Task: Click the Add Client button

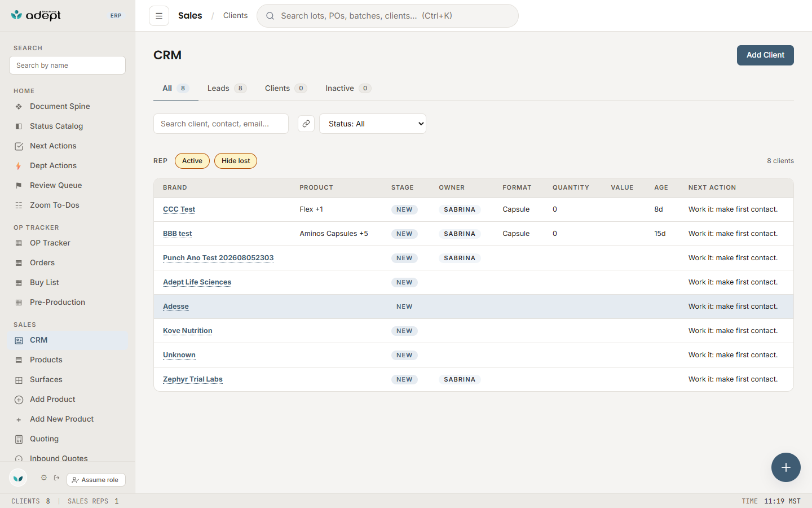Action: click(x=765, y=55)
